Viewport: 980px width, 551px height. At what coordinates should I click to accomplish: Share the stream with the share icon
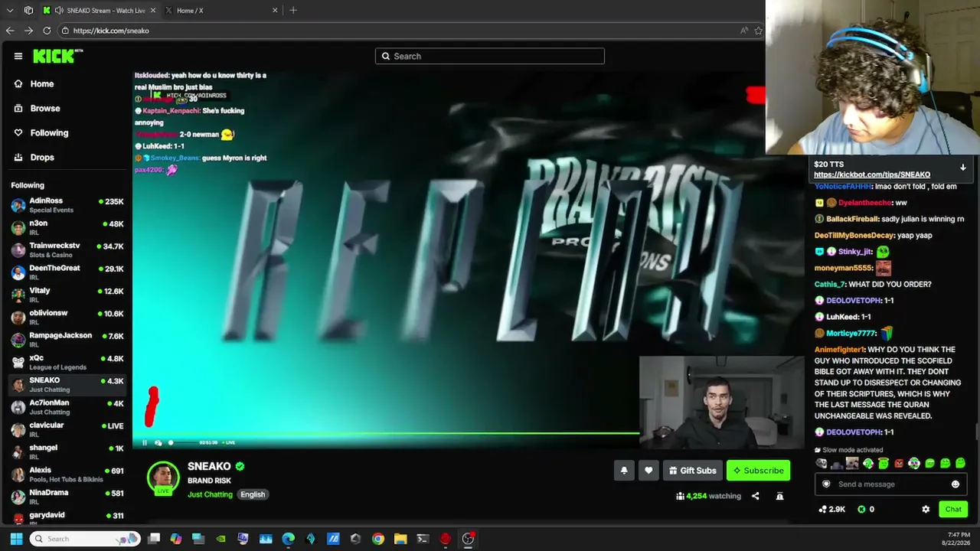pyautogui.click(x=755, y=496)
